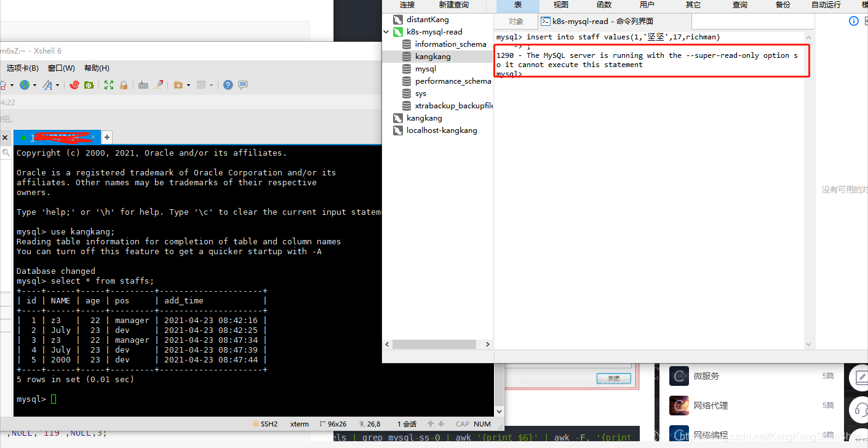The width and height of the screenshot is (868, 448).
Task: Click the up arrow in Xshell status bar
Action: 431,424
